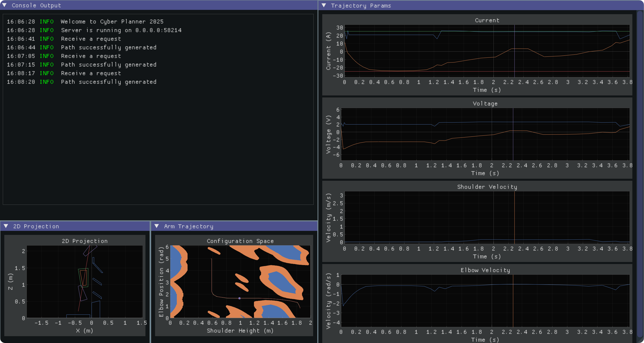The width and height of the screenshot is (644, 343).
Task: Click the Elbow Velocity plot title
Action: tap(485, 270)
